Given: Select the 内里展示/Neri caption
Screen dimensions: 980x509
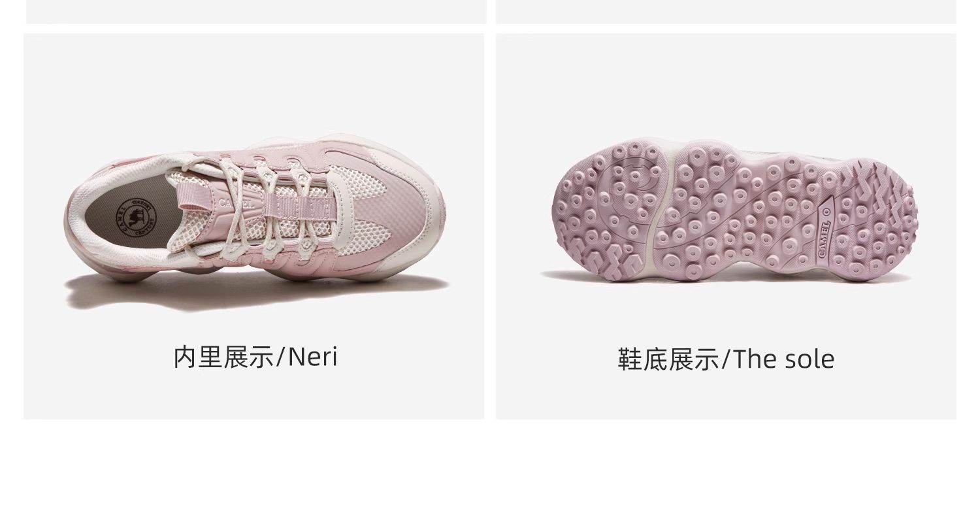Looking at the screenshot, I should click(x=255, y=357).
